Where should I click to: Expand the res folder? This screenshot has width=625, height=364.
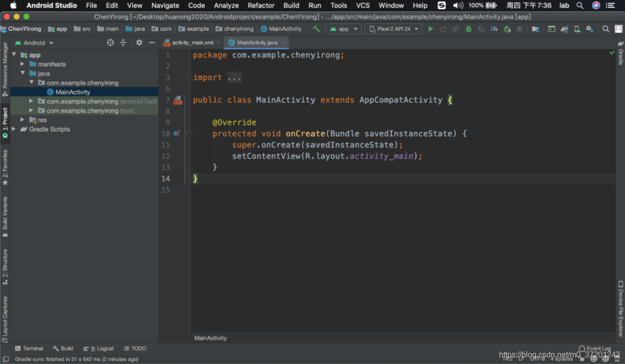click(x=22, y=120)
